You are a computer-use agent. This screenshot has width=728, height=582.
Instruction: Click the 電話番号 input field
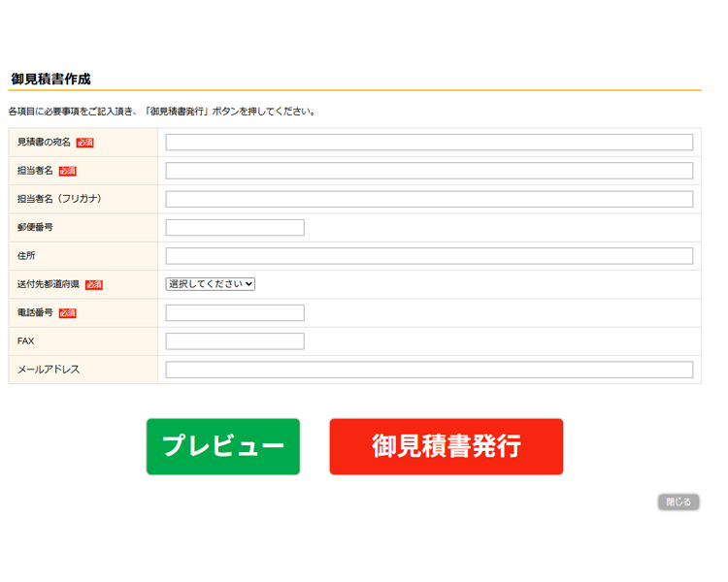pos(235,312)
